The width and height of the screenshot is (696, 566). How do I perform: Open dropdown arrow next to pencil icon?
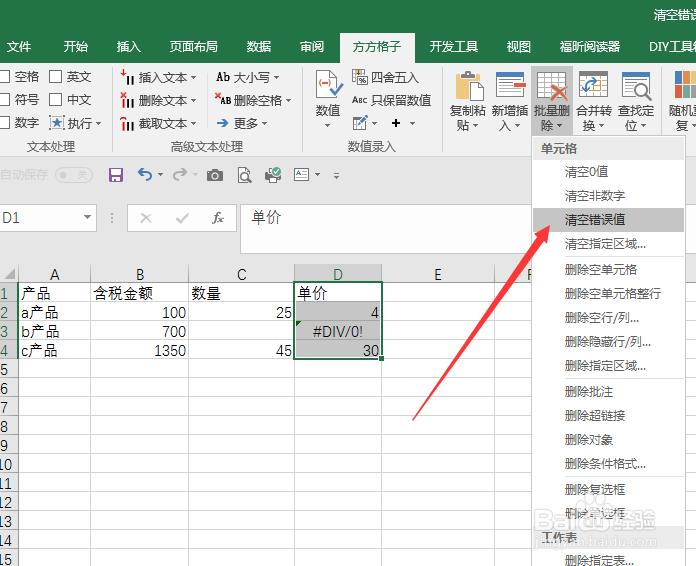pyautogui.click(x=374, y=123)
